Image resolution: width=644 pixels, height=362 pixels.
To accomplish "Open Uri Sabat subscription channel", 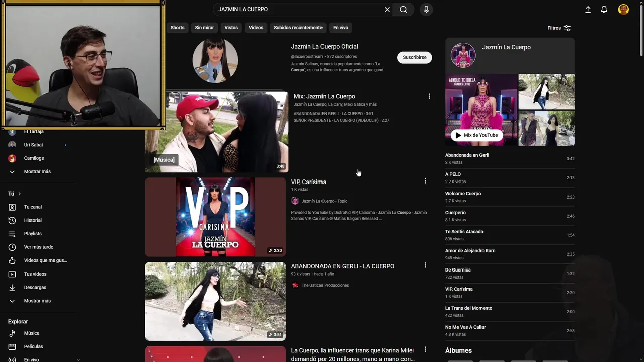I will tap(39, 145).
